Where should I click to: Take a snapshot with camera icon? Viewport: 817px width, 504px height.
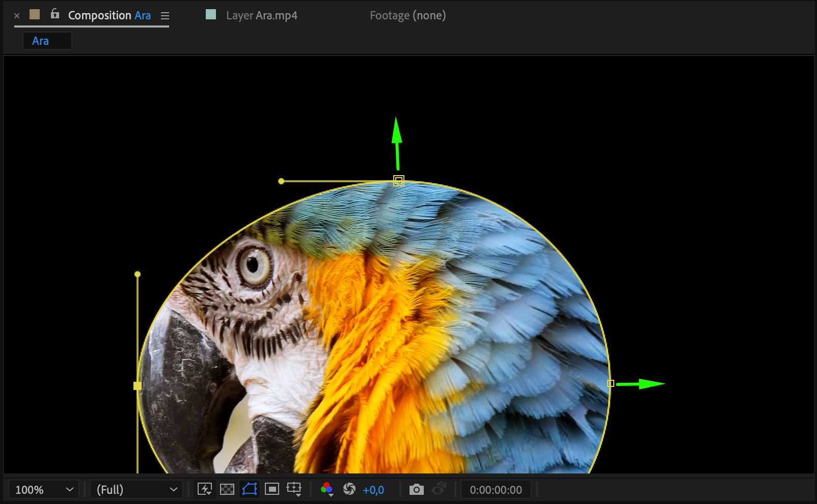(416, 489)
